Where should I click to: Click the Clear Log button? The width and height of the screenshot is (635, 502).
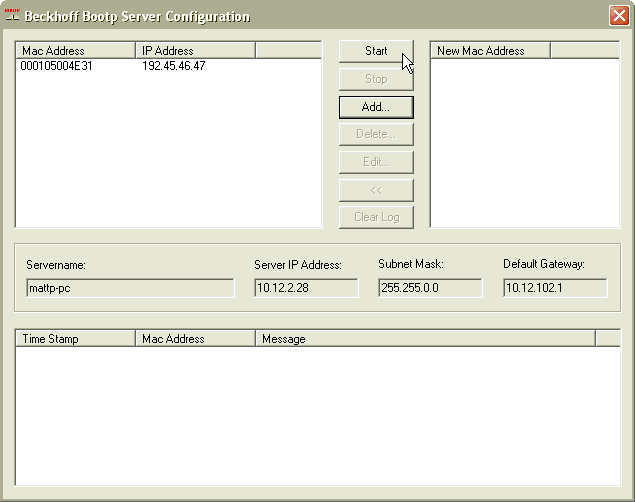pyautogui.click(x=376, y=217)
